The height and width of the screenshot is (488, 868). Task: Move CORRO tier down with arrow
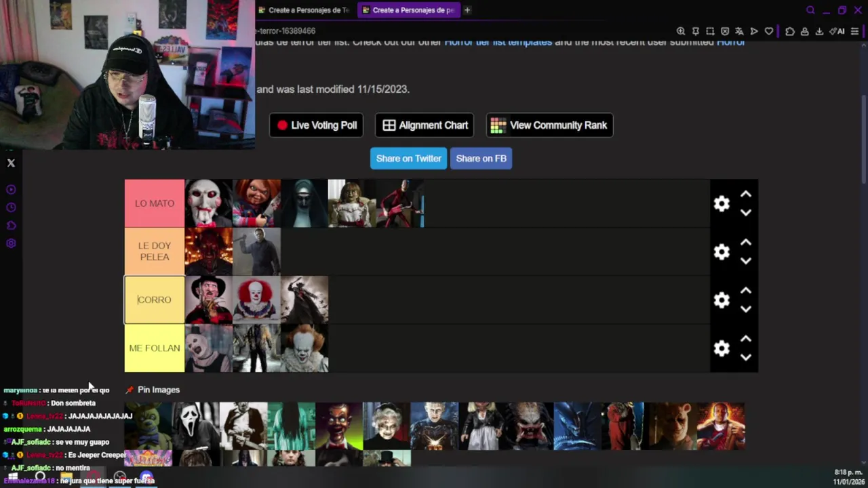tap(746, 308)
